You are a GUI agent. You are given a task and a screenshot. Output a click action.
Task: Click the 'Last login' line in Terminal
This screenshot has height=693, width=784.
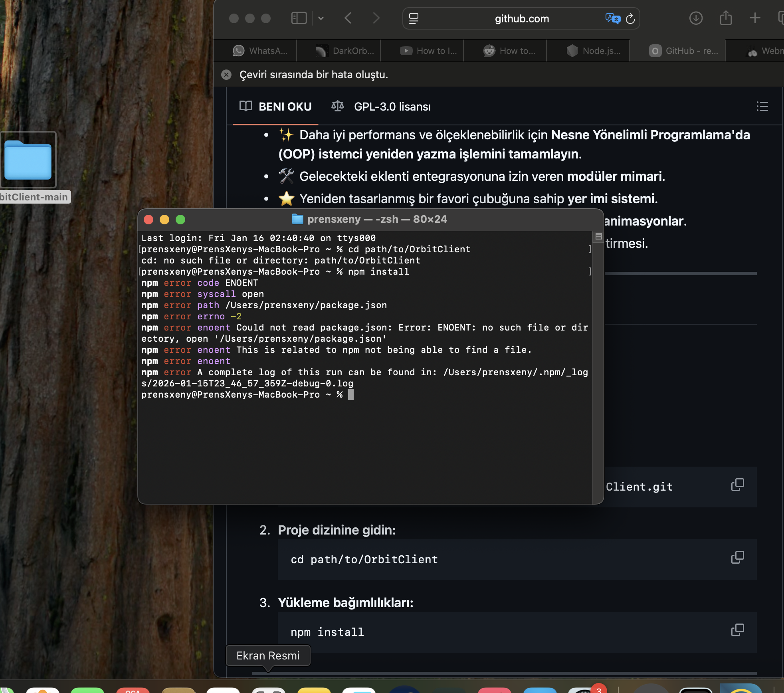click(x=259, y=238)
